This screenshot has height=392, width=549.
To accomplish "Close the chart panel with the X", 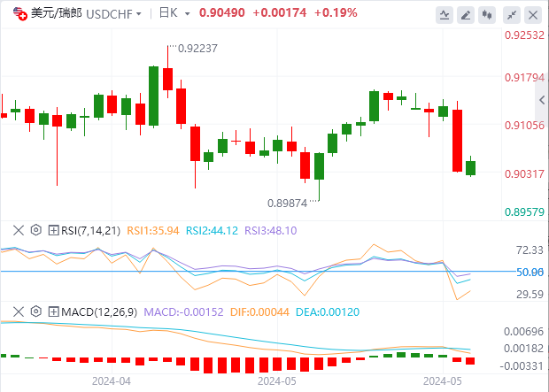I will pyautogui.click(x=533, y=15).
